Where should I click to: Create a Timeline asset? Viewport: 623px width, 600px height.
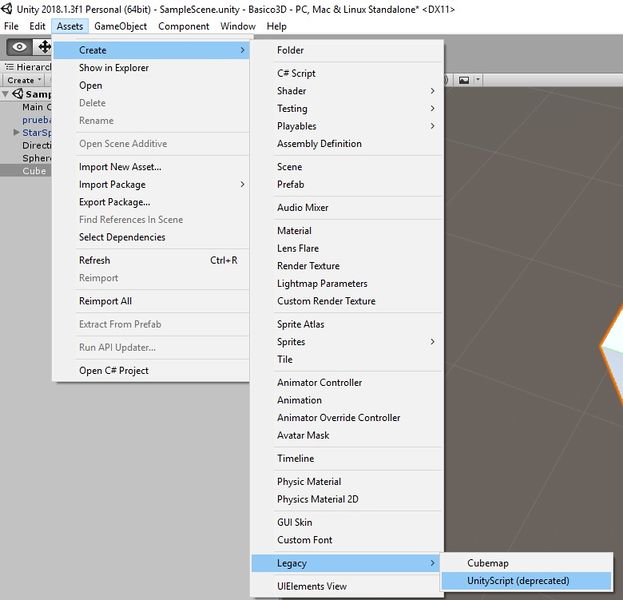(x=347, y=459)
